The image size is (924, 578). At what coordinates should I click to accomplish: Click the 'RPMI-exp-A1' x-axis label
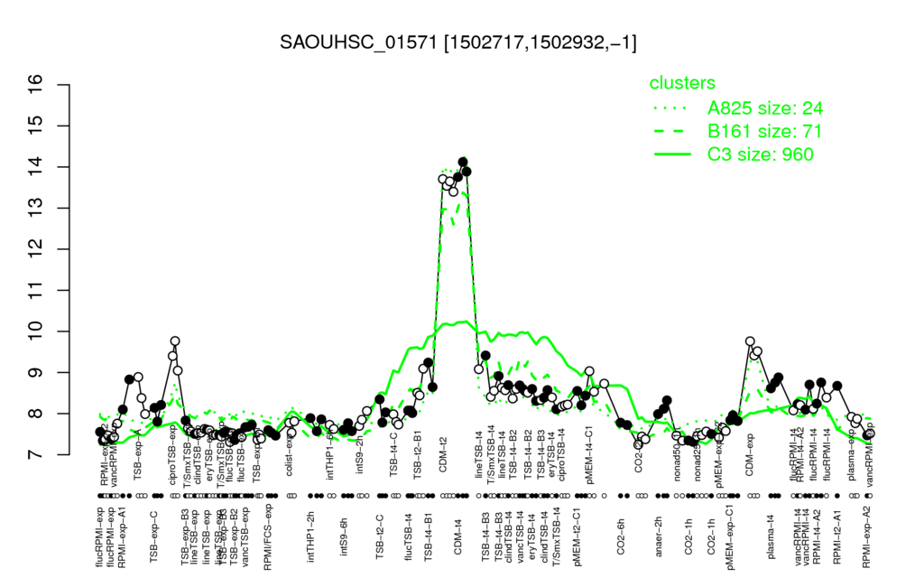click(x=122, y=537)
